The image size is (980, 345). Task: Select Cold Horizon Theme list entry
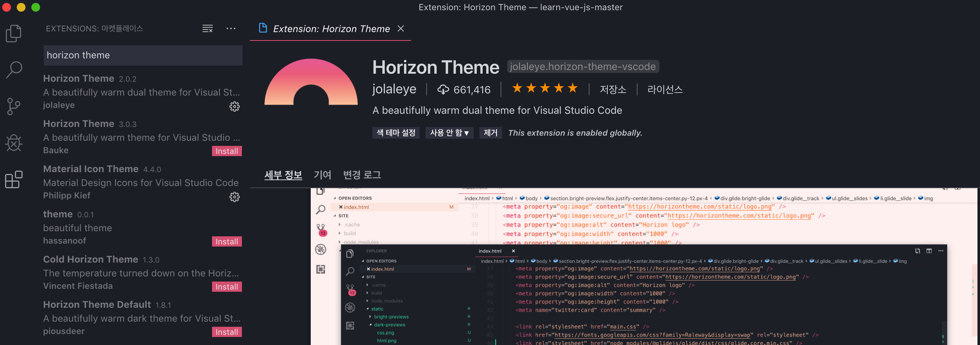(142, 273)
